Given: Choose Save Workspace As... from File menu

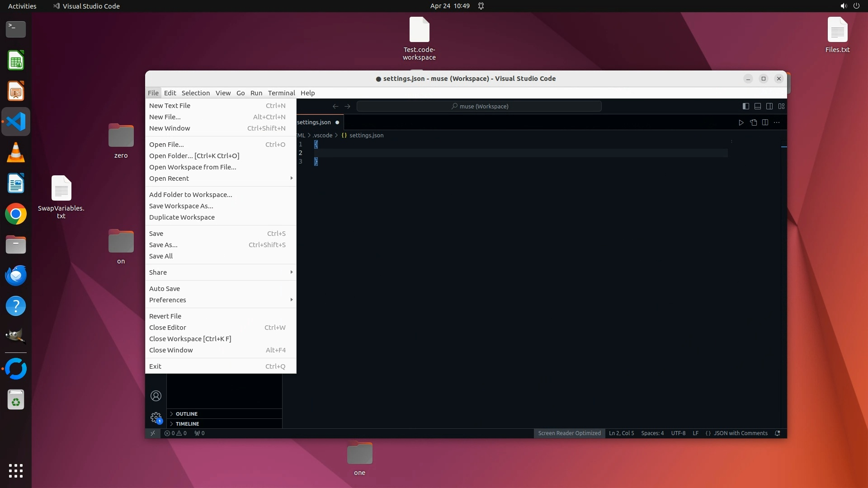Looking at the screenshot, I should click(x=181, y=206).
